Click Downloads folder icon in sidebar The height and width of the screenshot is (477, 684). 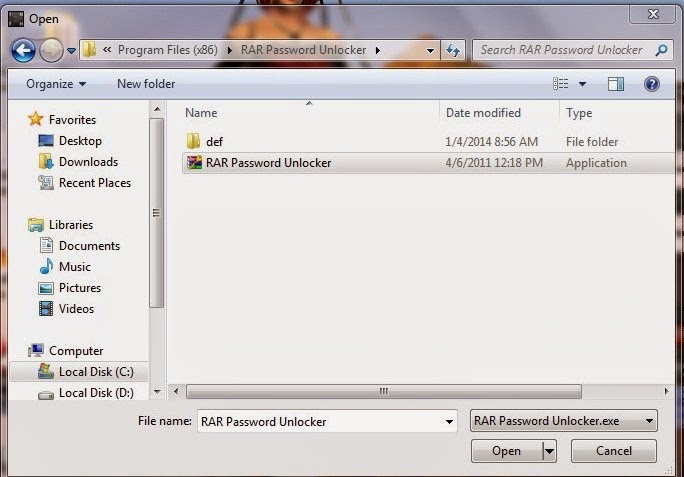pyautogui.click(x=46, y=161)
